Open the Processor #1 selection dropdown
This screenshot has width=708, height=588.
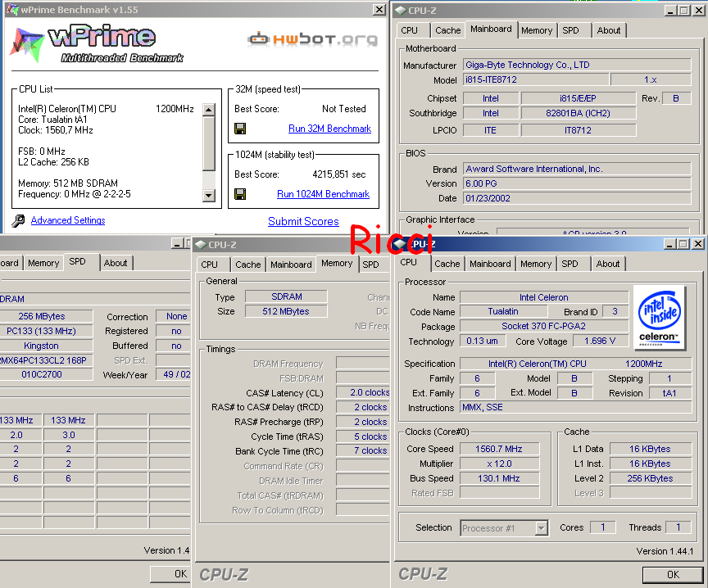[541, 528]
